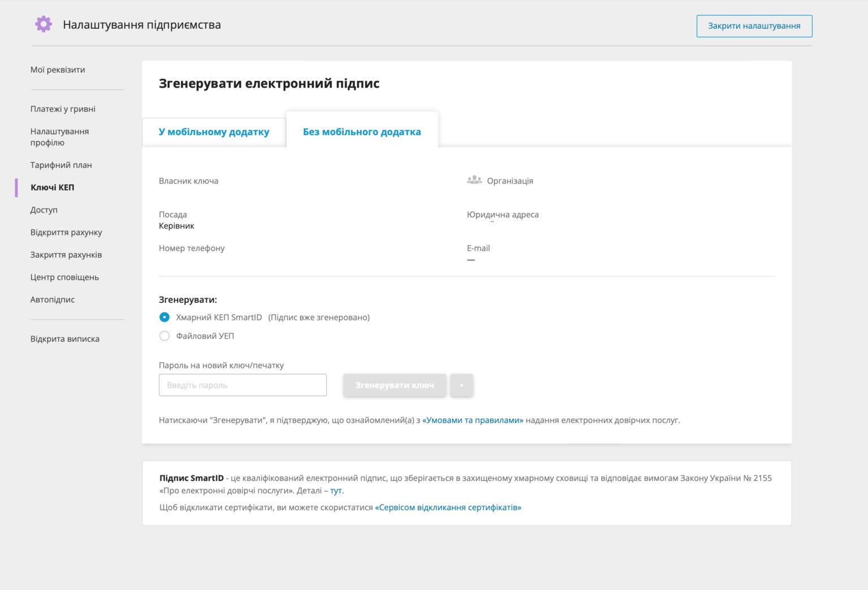The height and width of the screenshot is (590, 868).
Task: Click the Власник ключа label
Action: 189,181
